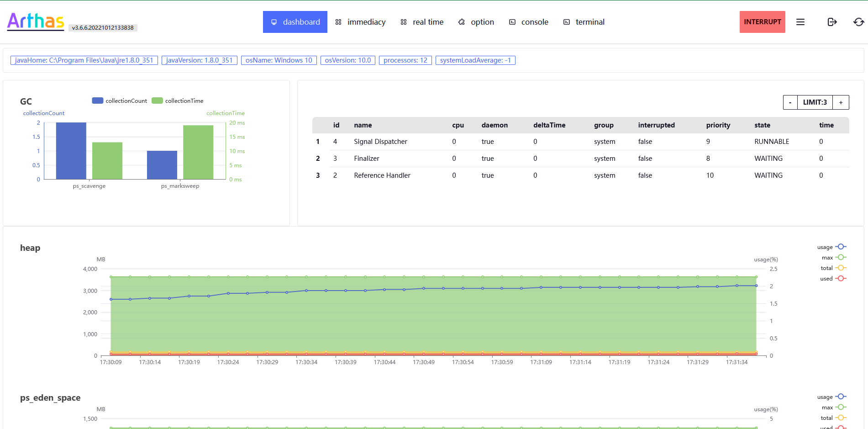Open the dashboard tab
The height and width of the screenshot is (429, 868).
pos(295,22)
